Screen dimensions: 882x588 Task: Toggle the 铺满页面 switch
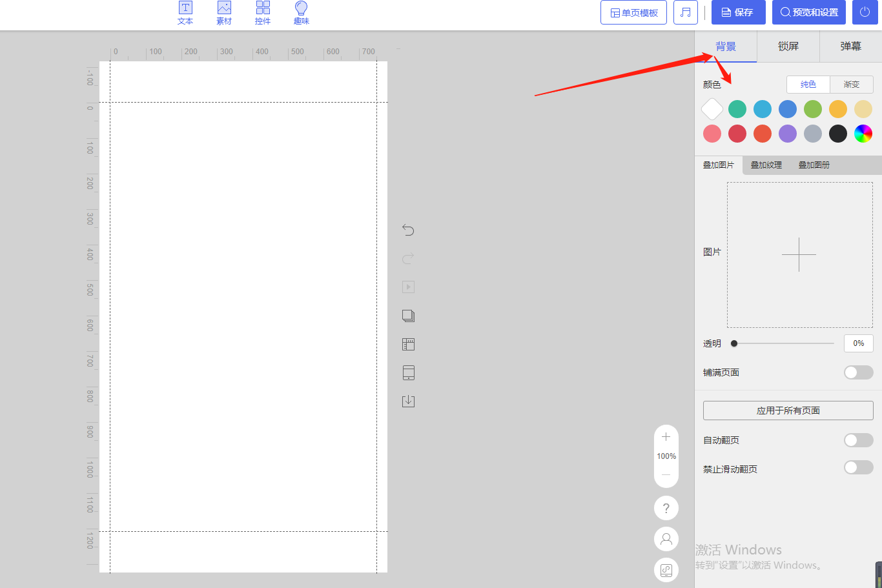pos(859,372)
